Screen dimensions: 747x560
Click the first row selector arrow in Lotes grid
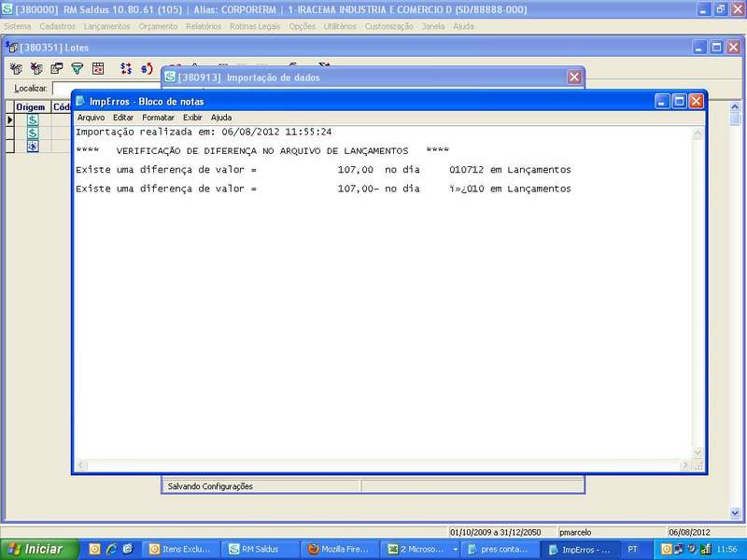[x=9, y=119]
